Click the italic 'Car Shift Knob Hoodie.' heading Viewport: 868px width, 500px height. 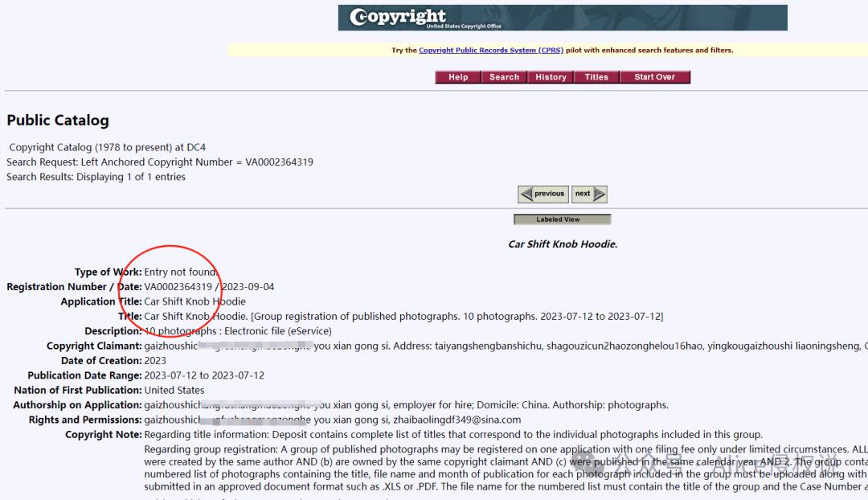[563, 244]
